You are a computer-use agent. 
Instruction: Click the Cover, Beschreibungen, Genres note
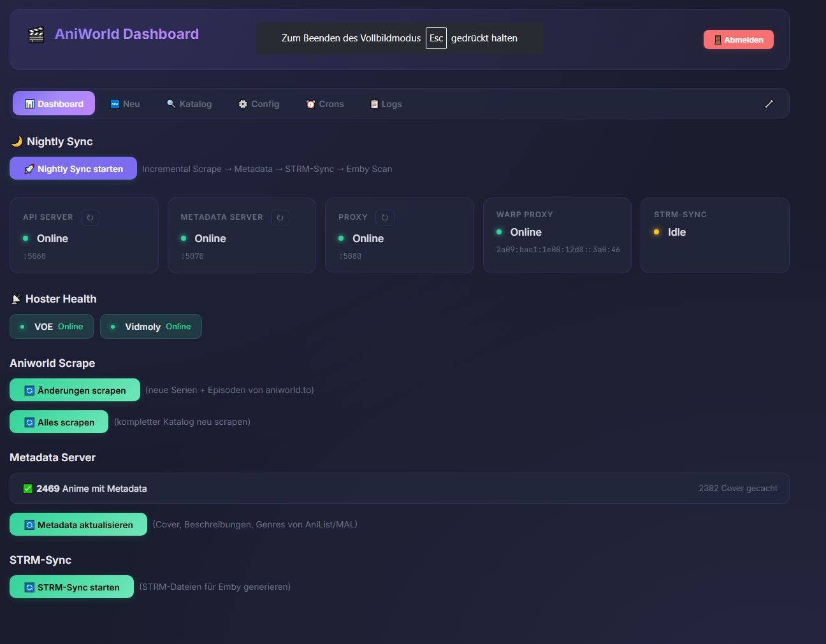tap(255, 524)
